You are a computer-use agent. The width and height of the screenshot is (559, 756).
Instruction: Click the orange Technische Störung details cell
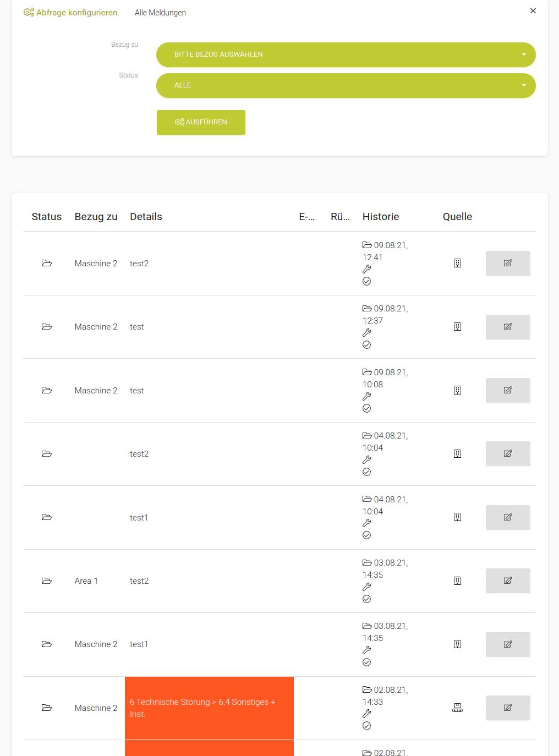[x=209, y=708]
